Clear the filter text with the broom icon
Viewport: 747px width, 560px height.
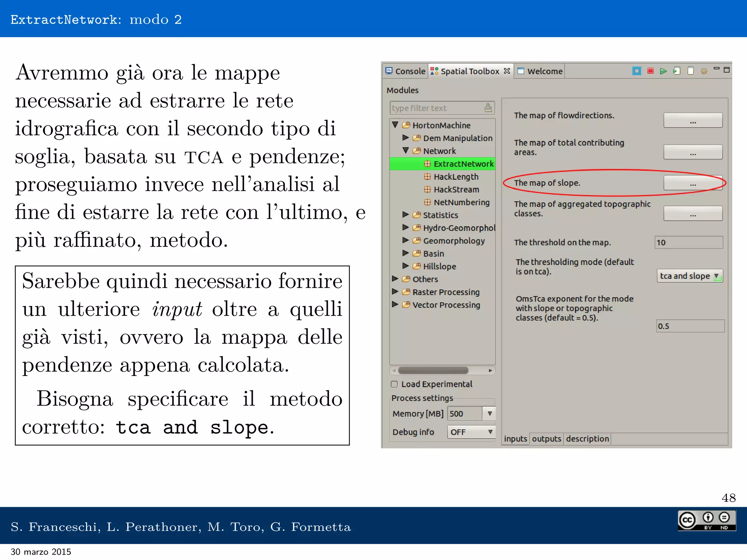click(x=488, y=108)
